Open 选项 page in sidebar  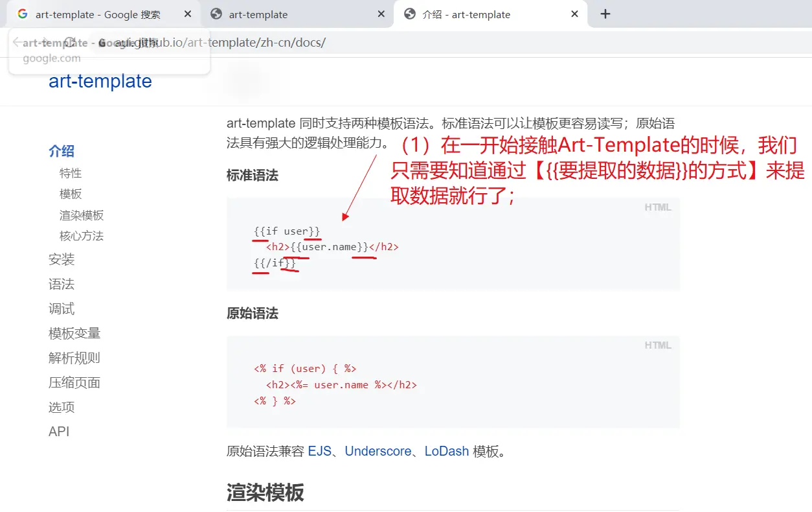coord(62,407)
